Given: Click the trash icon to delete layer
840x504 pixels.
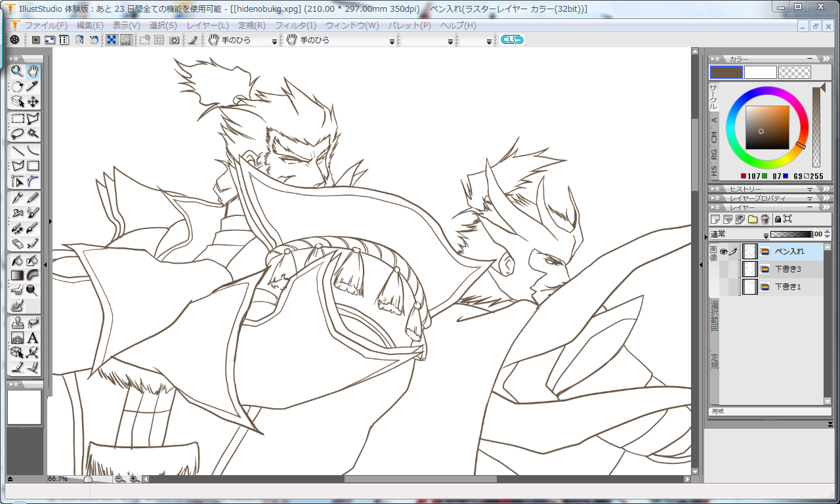Looking at the screenshot, I should [x=765, y=219].
